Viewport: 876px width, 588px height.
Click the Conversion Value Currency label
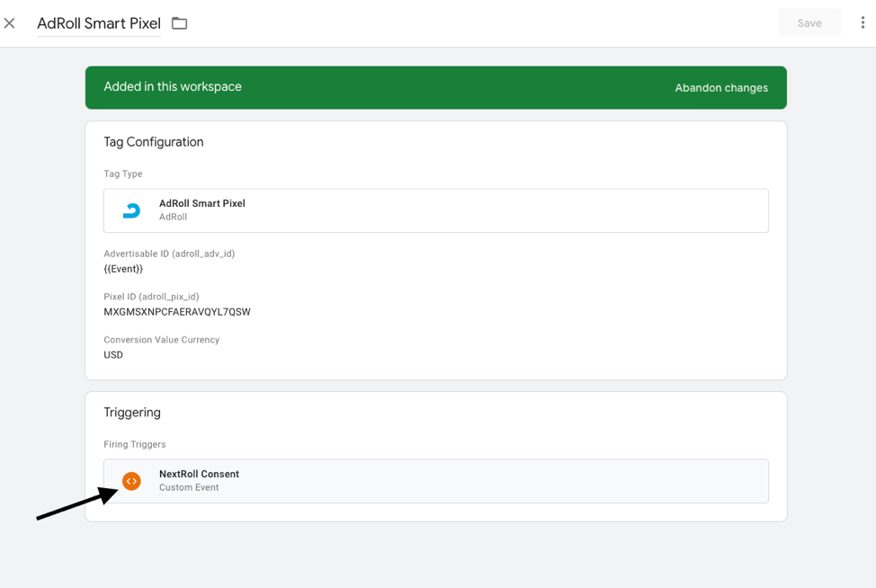coord(161,340)
